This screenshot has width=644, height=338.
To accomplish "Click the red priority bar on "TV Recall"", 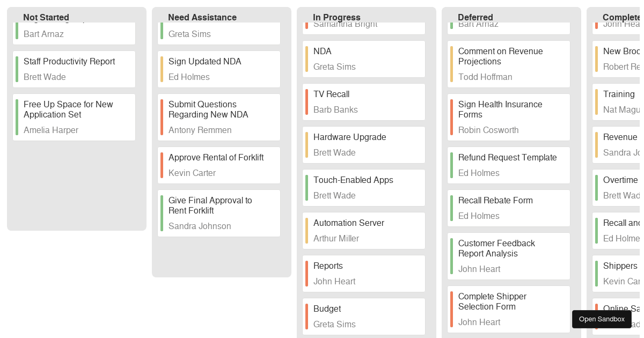I will tap(306, 101).
